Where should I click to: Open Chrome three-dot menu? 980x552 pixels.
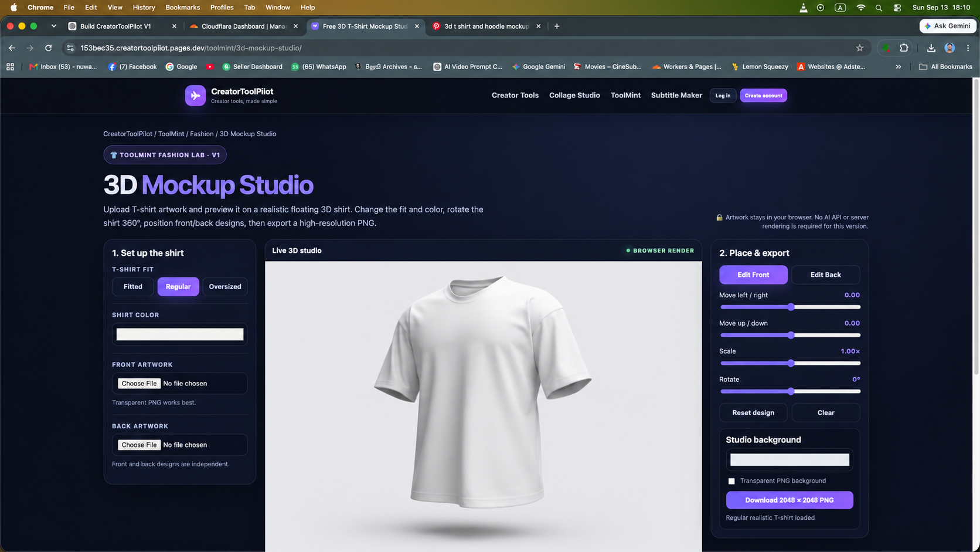(x=968, y=48)
